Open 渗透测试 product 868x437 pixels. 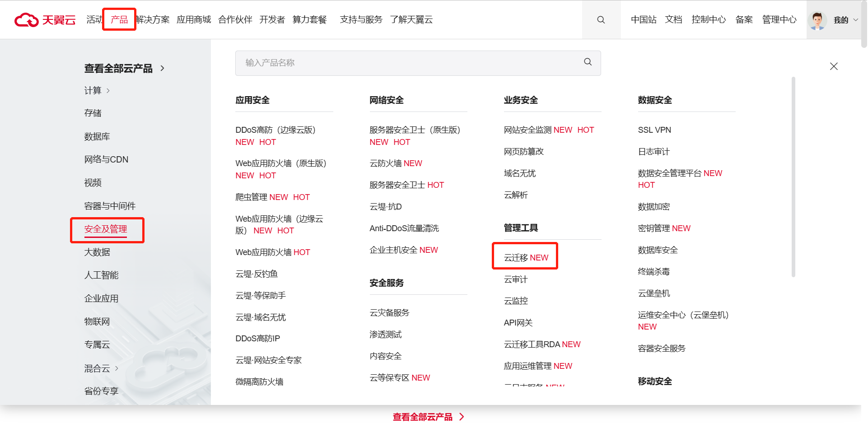[386, 335]
